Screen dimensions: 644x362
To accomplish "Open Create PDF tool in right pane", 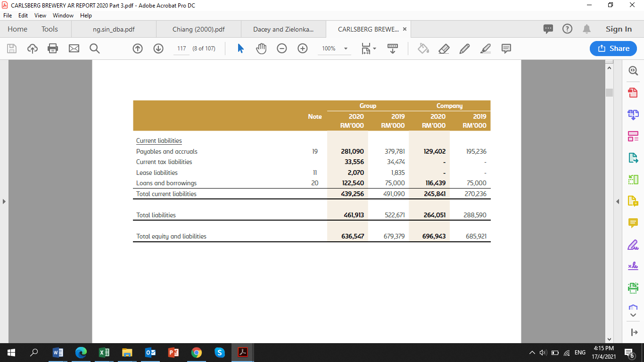I will 633,92.
